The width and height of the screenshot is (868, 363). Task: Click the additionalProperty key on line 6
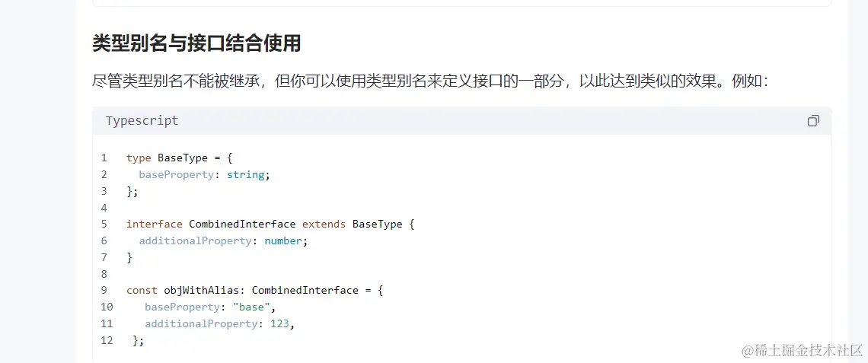coord(195,241)
